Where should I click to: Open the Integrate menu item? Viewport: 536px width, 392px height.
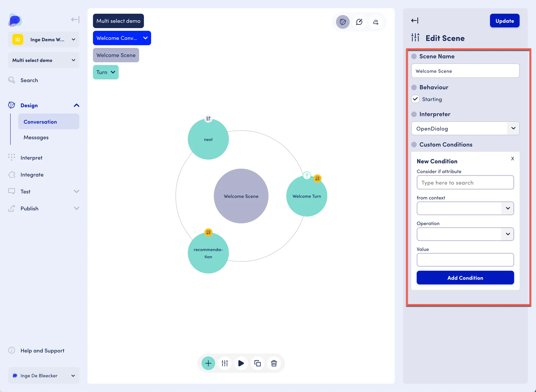tap(32, 175)
